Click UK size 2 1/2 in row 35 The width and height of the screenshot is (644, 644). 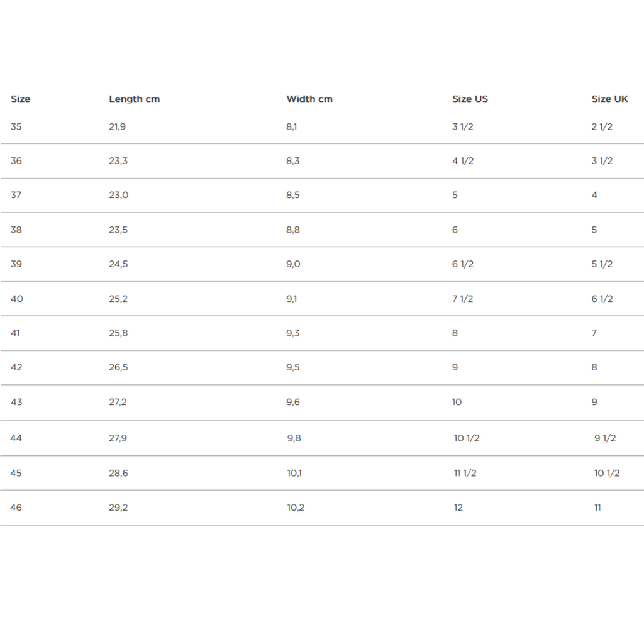pos(602,126)
